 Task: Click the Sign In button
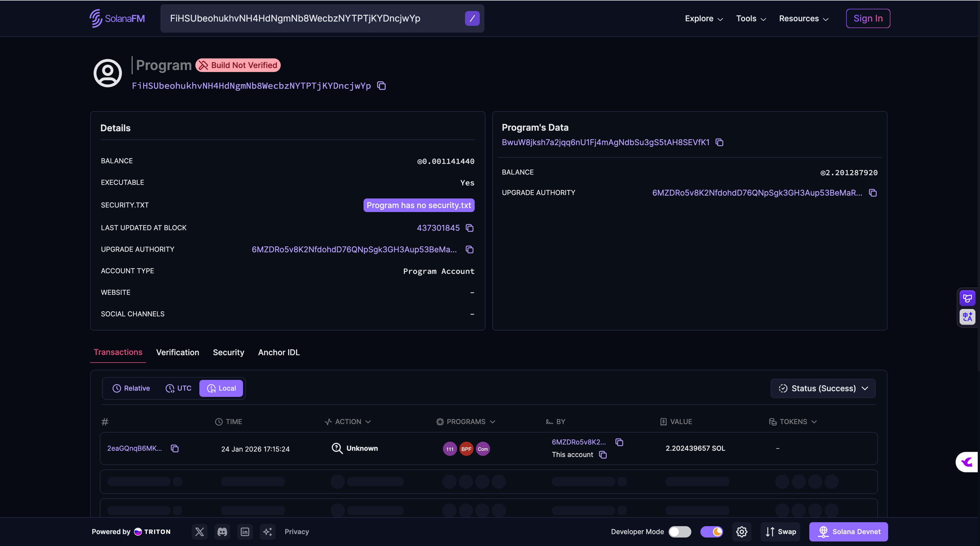pos(868,19)
